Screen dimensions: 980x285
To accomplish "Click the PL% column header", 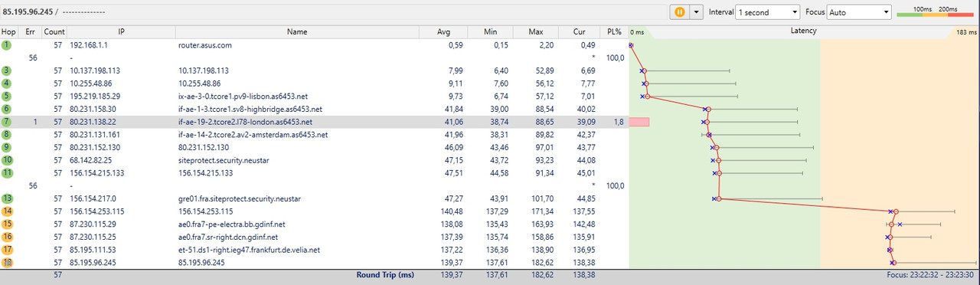I will pyautogui.click(x=614, y=31).
